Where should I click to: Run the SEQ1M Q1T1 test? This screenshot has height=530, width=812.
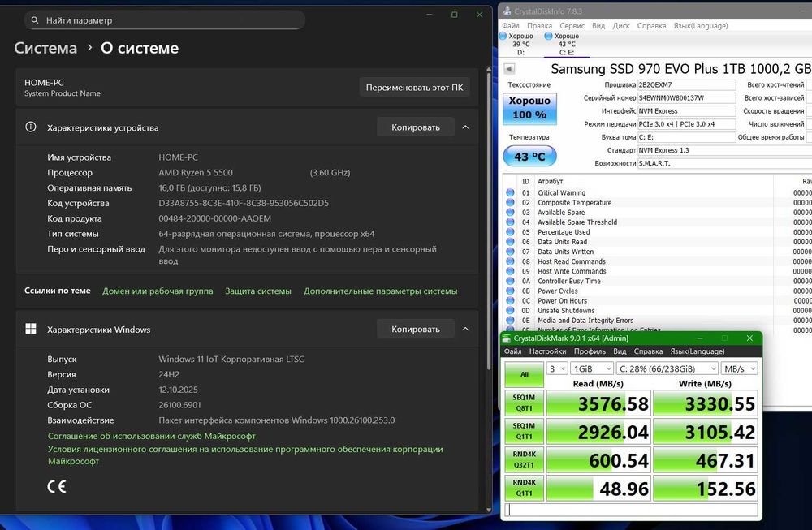click(x=524, y=431)
